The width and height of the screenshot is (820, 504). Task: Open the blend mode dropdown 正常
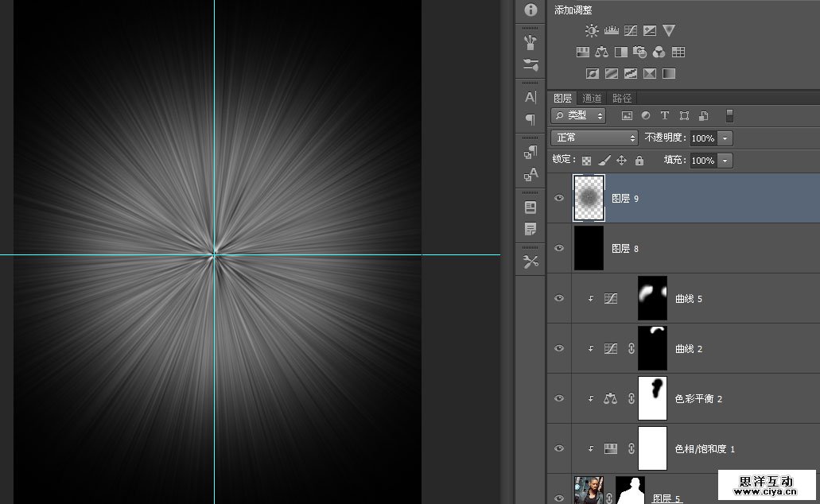(x=595, y=138)
